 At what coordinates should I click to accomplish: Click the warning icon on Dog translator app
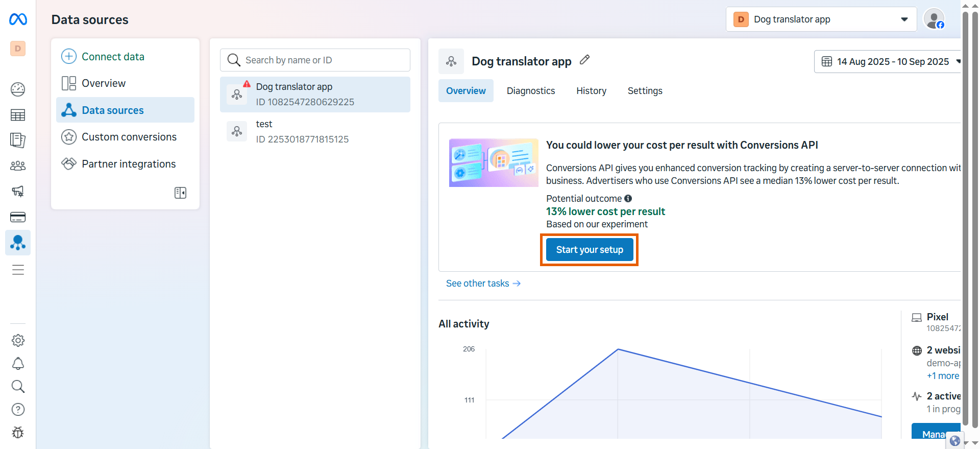(x=247, y=84)
